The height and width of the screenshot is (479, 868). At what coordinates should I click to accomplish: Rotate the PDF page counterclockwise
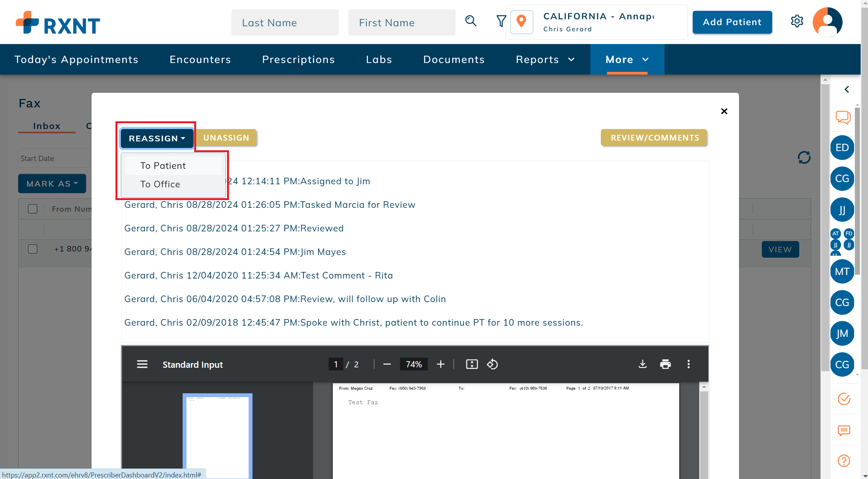[492, 364]
